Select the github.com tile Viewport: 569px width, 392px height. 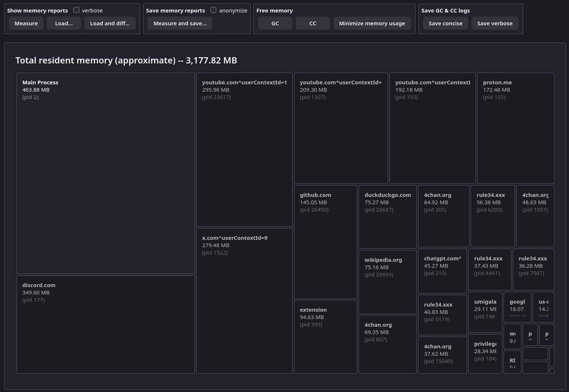(326, 242)
